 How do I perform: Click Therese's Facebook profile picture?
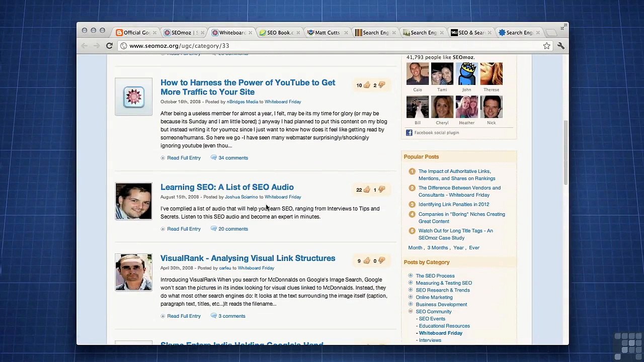(x=491, y=73)
